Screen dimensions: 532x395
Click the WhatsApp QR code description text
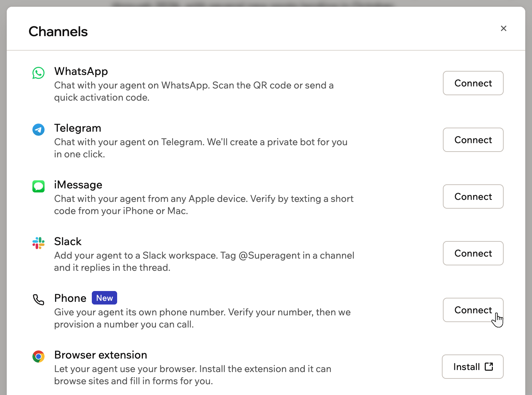(194, 91)
